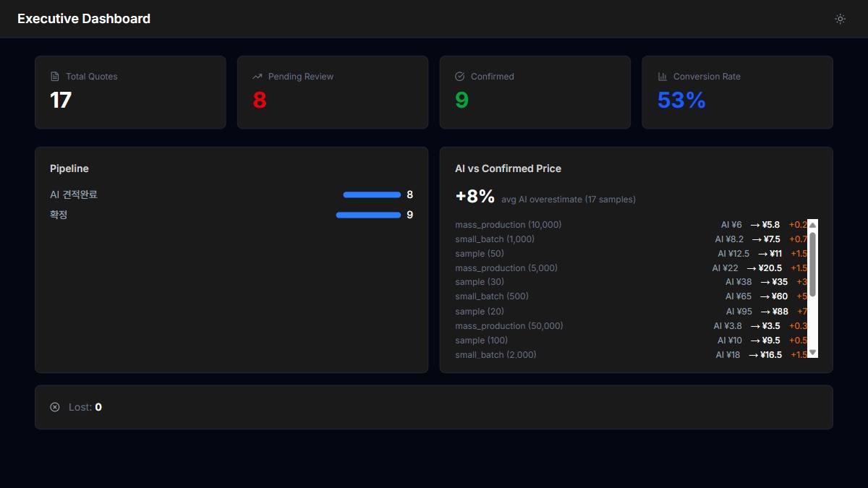Click the AI ¥38 price
Image resolution: width=868 pixels, height=488 pixels.
click(x=739, y=282)
